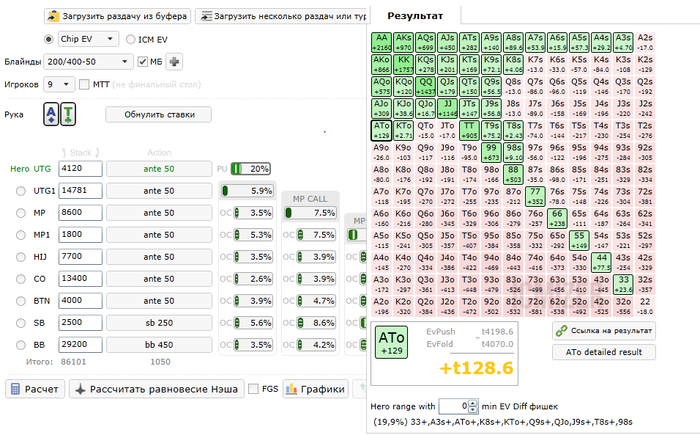Open SB action sb 250 box
The height and width of the screenshot is (435, 700).
click(x=159, y=323)
